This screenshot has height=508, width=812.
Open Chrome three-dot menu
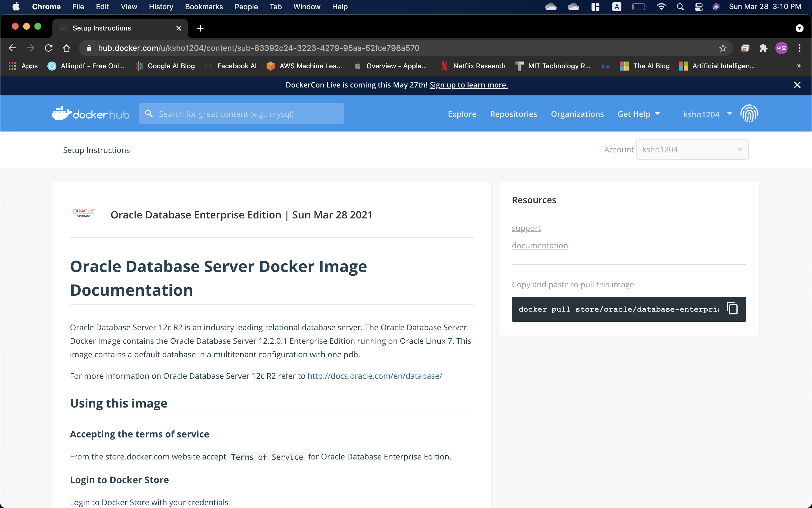[x=800, y=48]
